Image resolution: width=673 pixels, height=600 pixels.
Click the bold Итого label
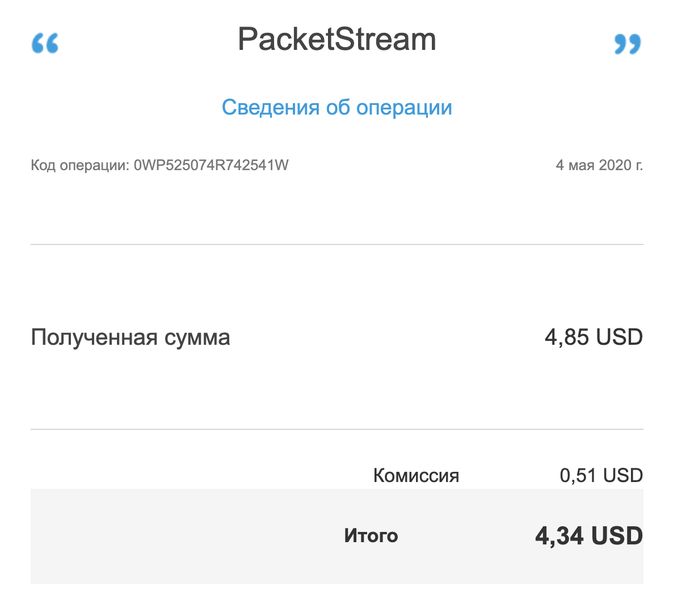(371, 536)
